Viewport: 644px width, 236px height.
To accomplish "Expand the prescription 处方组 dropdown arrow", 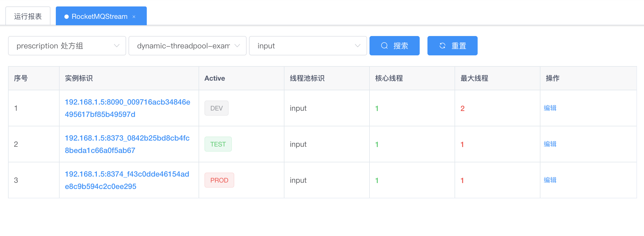I will point(117,46).
